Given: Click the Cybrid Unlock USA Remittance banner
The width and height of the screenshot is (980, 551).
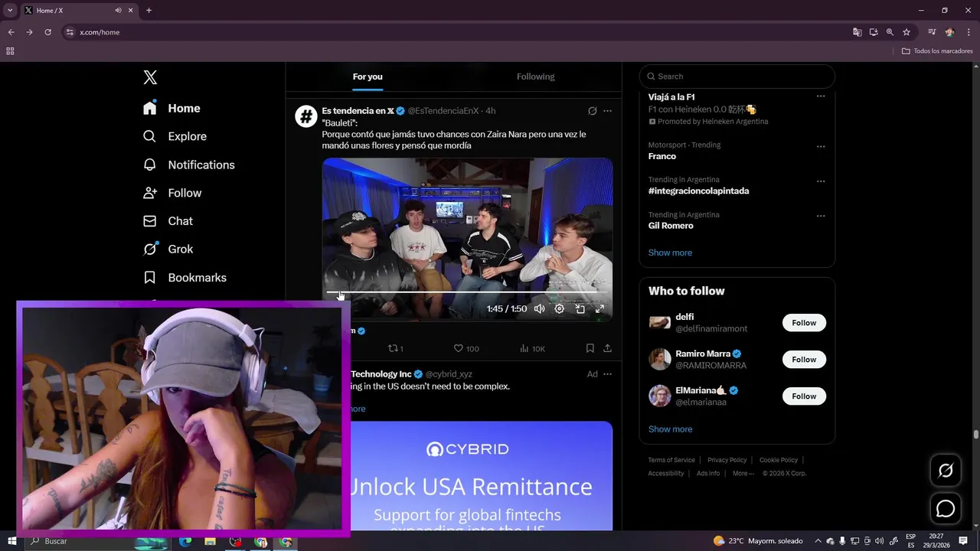Looking at the screenshot, I should pos(482,475).
